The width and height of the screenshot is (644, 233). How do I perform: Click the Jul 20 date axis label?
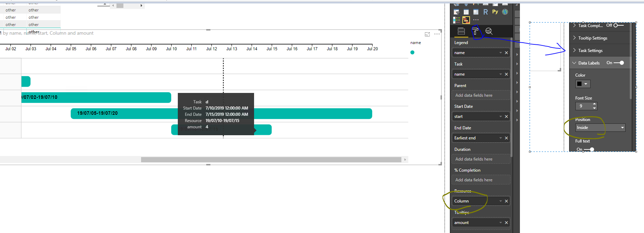coord(372,49)
